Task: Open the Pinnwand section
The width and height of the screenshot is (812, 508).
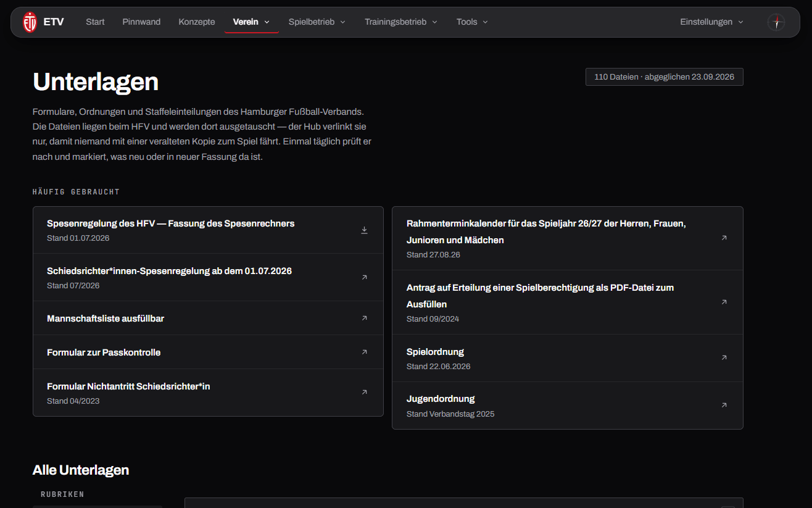Action: coord(141,22)
